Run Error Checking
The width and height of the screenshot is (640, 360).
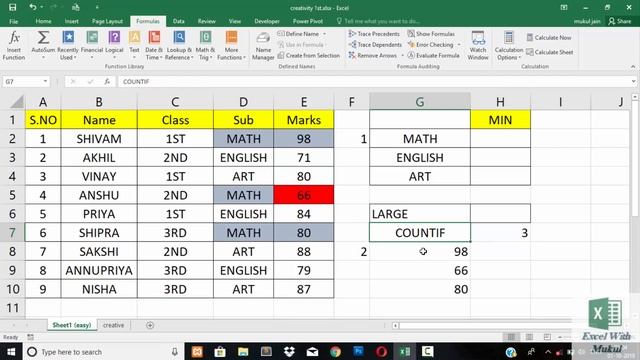(x=431, y=44)
